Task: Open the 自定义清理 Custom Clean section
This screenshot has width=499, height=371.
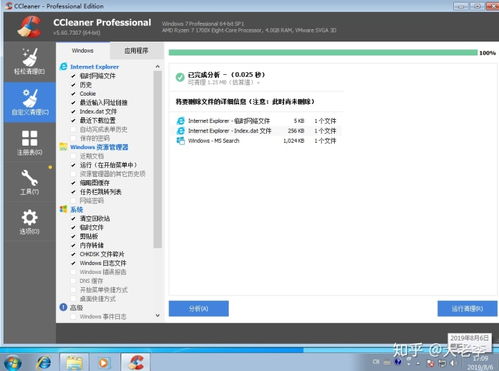Action: click(30, 102)
